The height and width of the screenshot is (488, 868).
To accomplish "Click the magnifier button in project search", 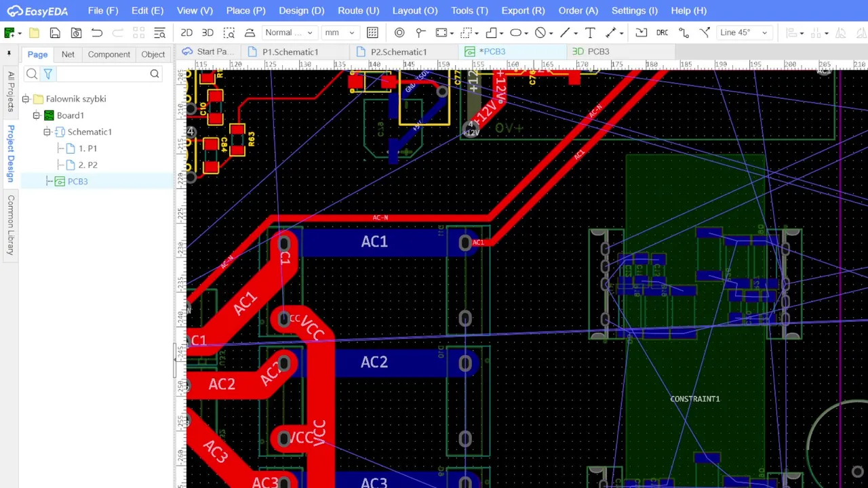I will [x=155, y=74].
